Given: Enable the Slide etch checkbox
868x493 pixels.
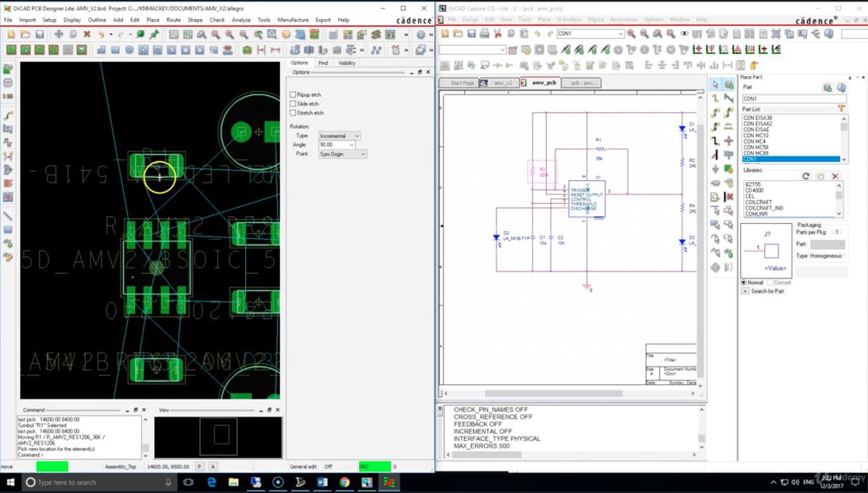Looking at the screenshot, I should pyautogui.click(x=293, y=103).
